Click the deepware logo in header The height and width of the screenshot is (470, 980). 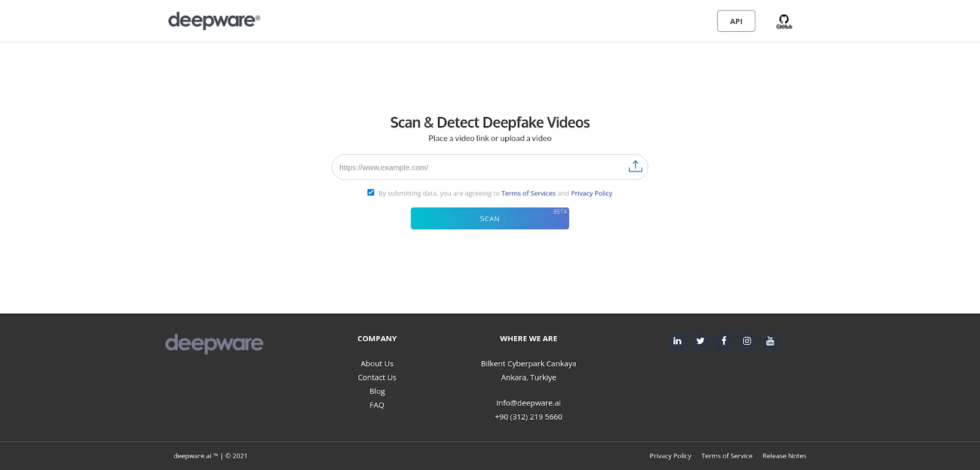click(214, 21)
